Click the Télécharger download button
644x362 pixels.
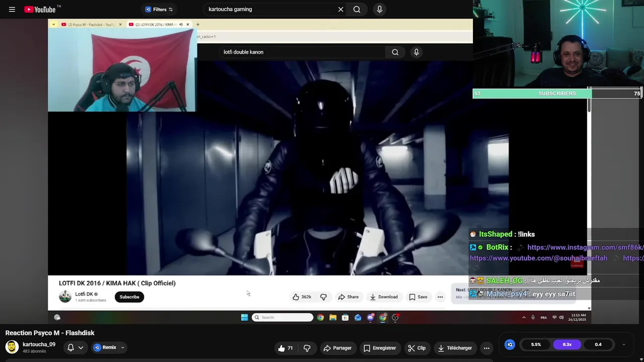(x=455, y=348)
